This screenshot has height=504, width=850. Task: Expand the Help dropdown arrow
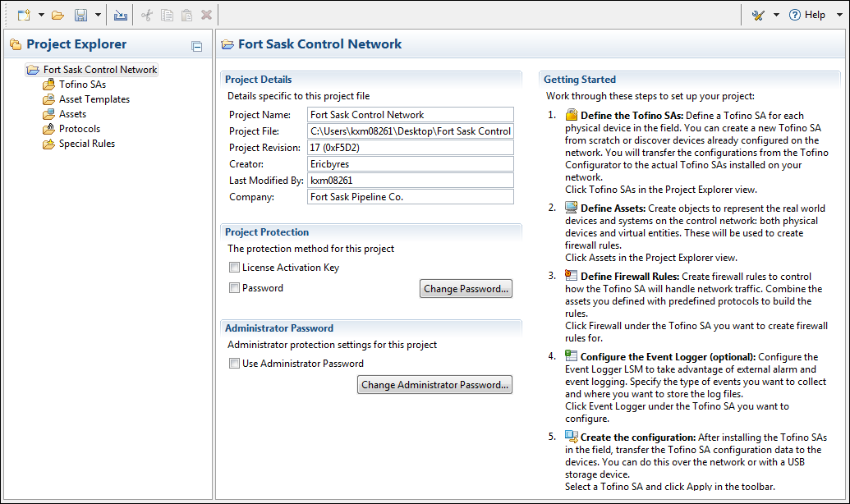coord(839,15)
